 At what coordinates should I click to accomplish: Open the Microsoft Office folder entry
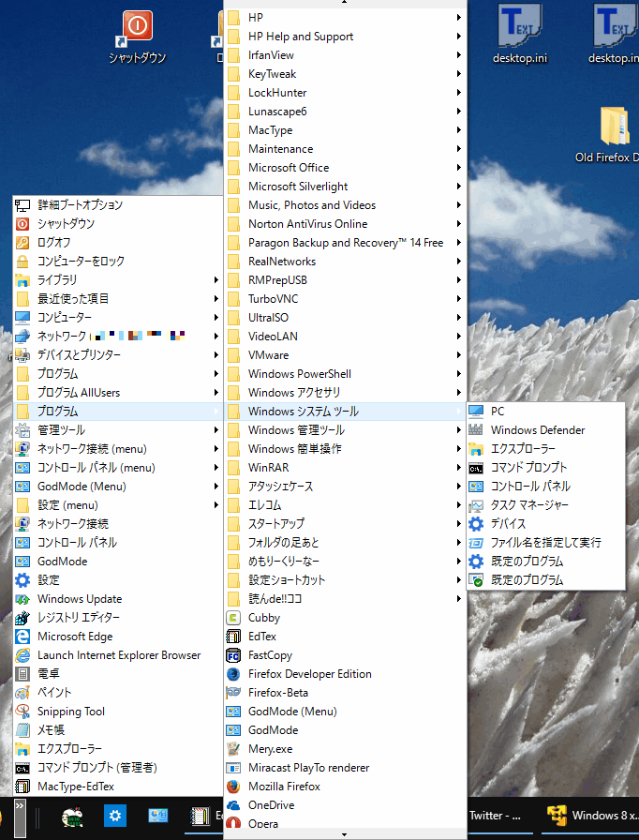pos(345,168)
